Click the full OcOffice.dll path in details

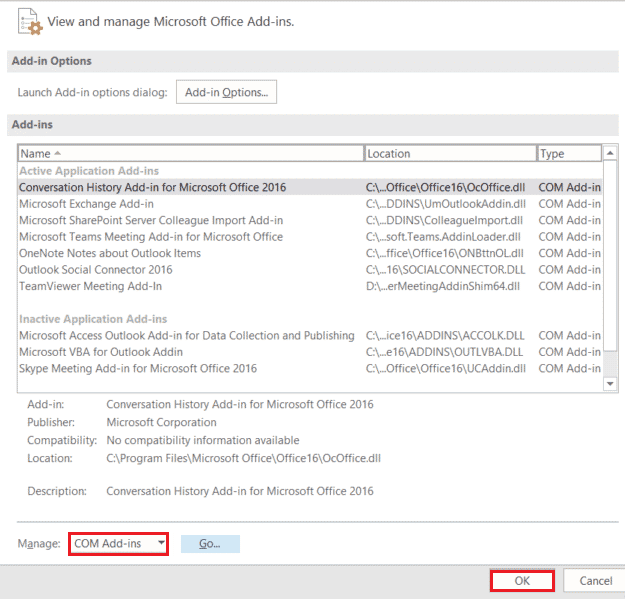tap(244, 458)
